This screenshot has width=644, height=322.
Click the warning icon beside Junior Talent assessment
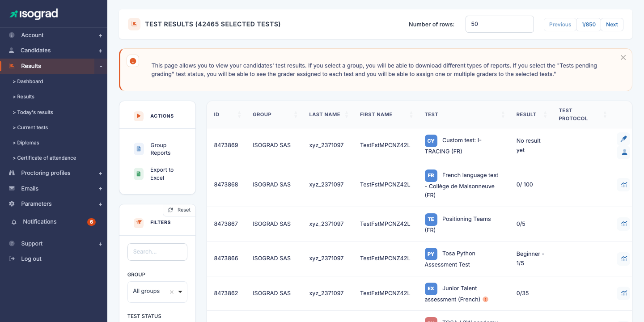point(486,300)
